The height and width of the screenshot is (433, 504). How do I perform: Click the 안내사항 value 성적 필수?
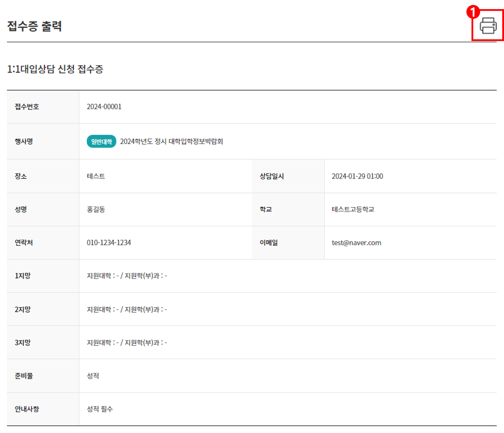point(100,409)
